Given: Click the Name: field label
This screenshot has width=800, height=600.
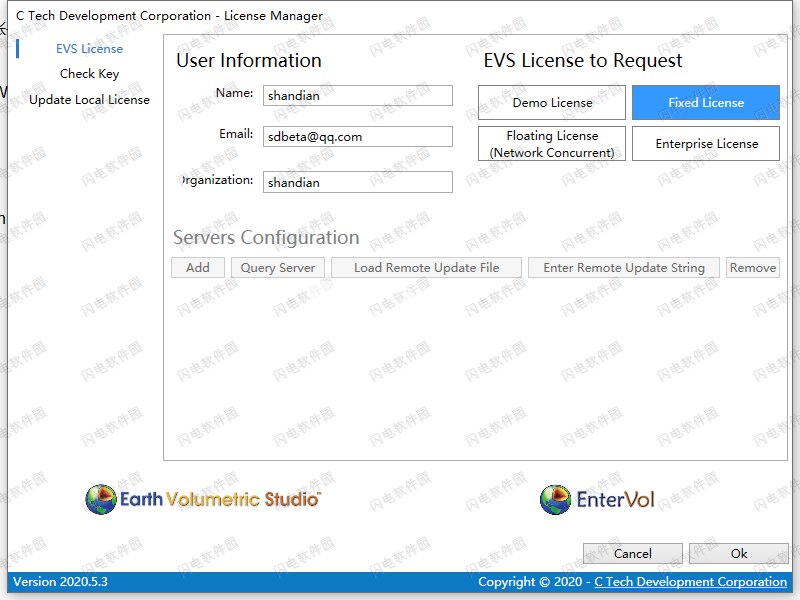Looking at the screenshot, I should pyautogui.click(x=234, y=93).
